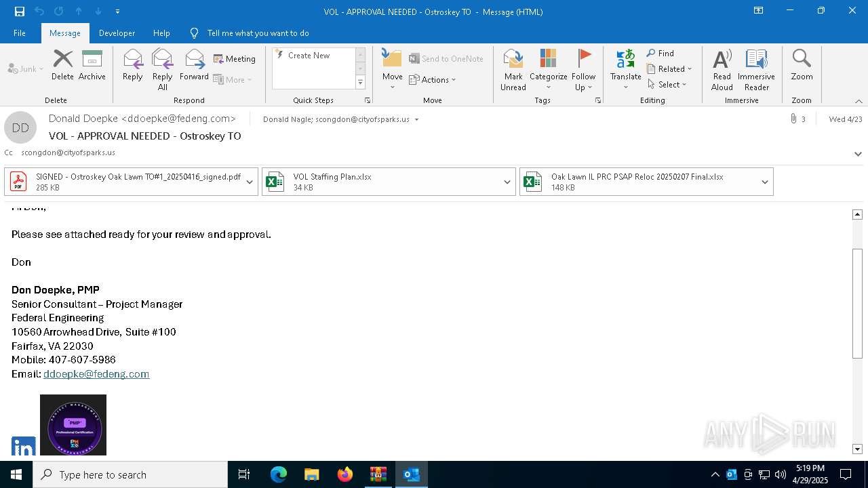868x488 pixels.
Task: Open the Actions dropdown menu
Action: [433, 79]
